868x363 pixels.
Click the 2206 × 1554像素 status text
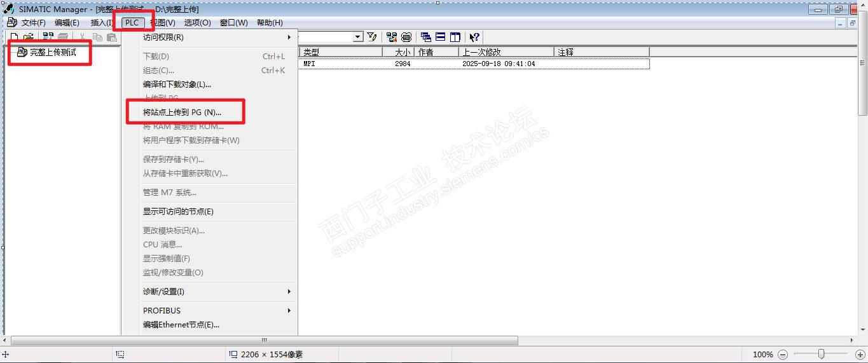coord(272,354)
